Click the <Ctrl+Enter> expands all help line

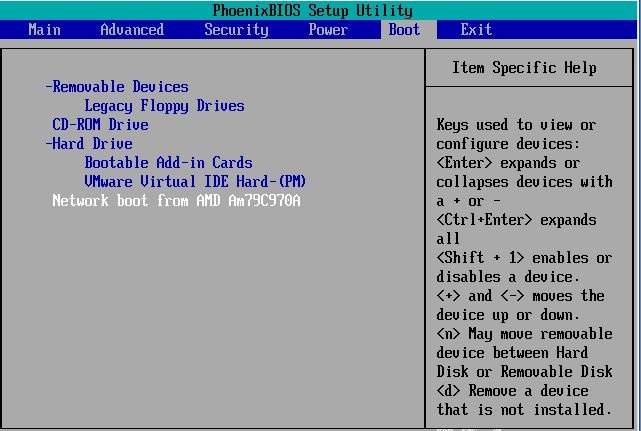[x=516, y=220]
